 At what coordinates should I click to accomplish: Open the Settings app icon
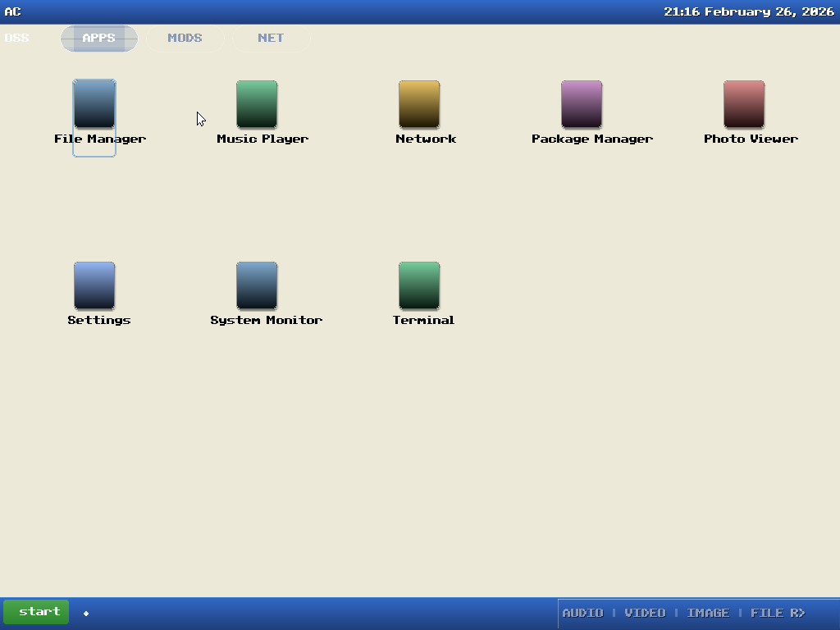click(x=94, y=286)
